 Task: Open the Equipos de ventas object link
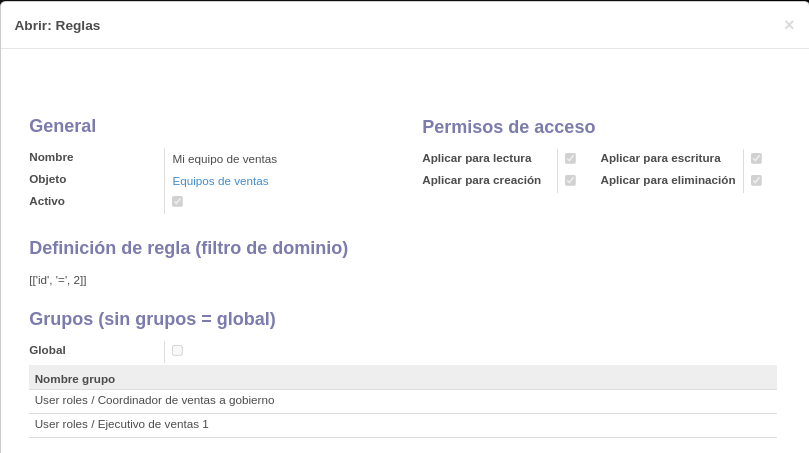tap(220, 181)
